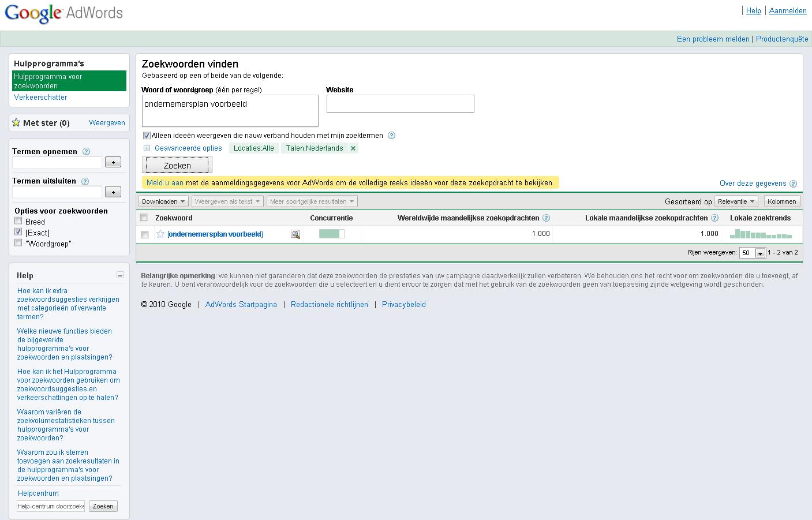The height and width of the screenshot is (520, 812).
Task: Open the [ondernemersplan voorbeeld] keyword link
Action: tap(215, 234)
